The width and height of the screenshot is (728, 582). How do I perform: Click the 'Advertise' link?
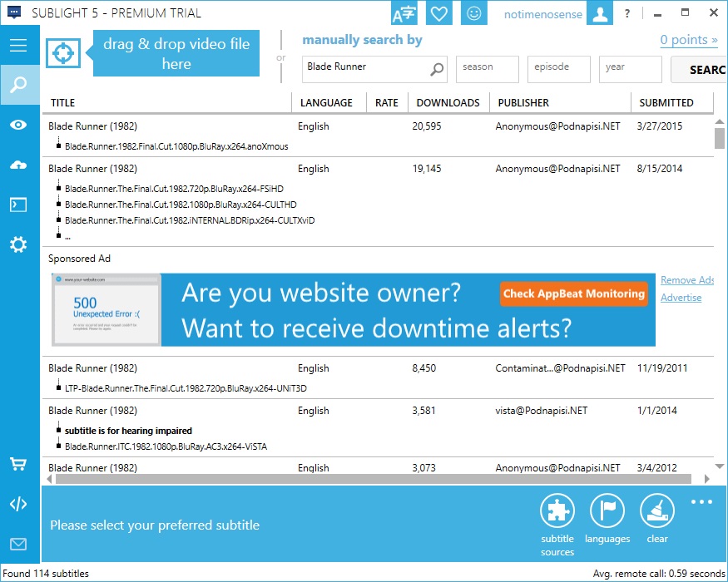(681, 298)
